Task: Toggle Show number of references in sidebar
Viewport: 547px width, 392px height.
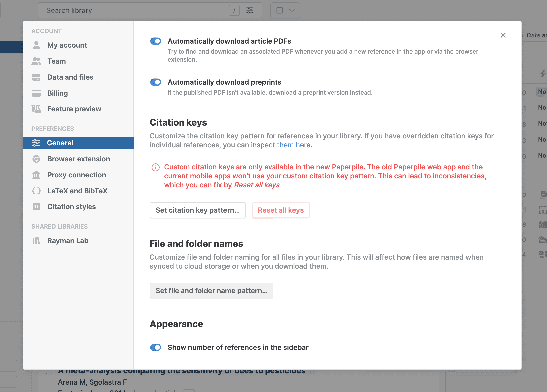Action: [x=156, y=347]
